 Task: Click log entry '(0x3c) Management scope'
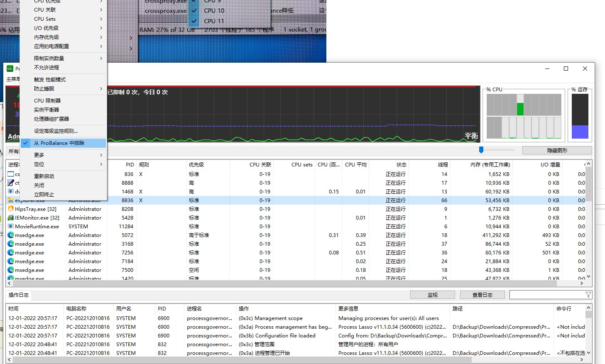[271, 318]
